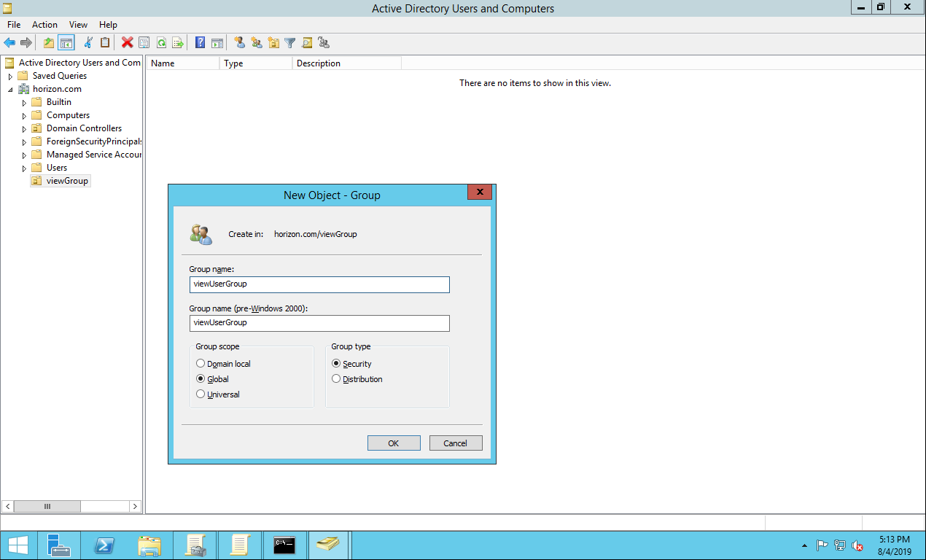This screenshot has width=926, height=560.
Task: Click the Cut scissors toolbar icon
Action: pyautogui.click(x=88, y=43)
